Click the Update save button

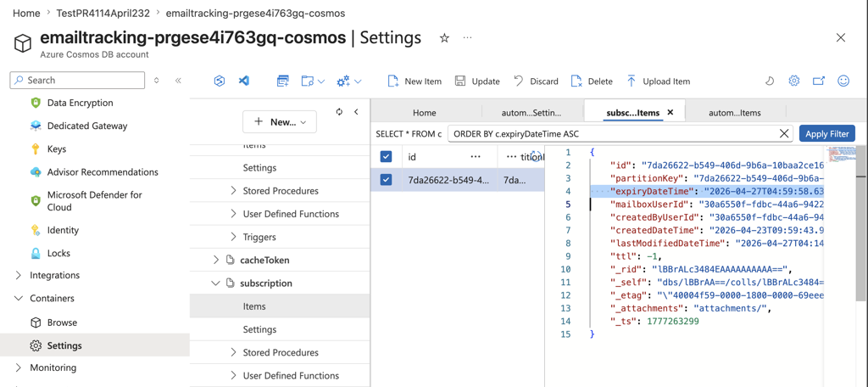click(x=477, y=81)
